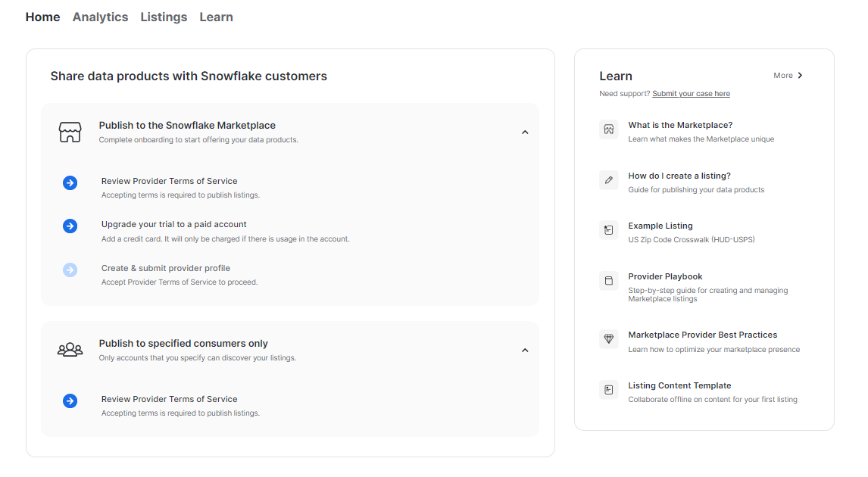868x477 pixels.
Task: Switch to the Analytics tab
Action: pyautogui.click(x=100, y=17)
